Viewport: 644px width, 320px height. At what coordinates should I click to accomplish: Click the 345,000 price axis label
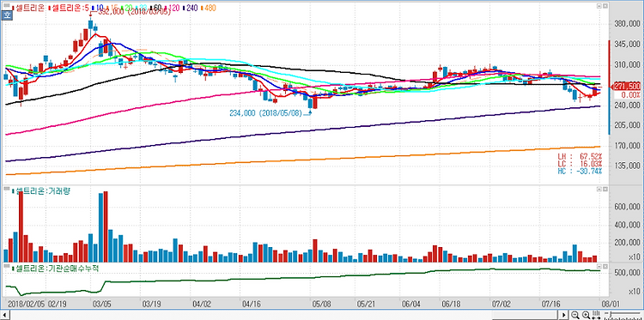click(x=627, y=44)
